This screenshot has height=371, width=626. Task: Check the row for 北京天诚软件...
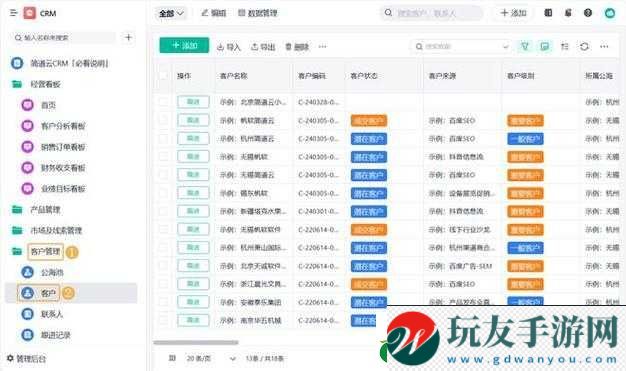pos(163,266)
